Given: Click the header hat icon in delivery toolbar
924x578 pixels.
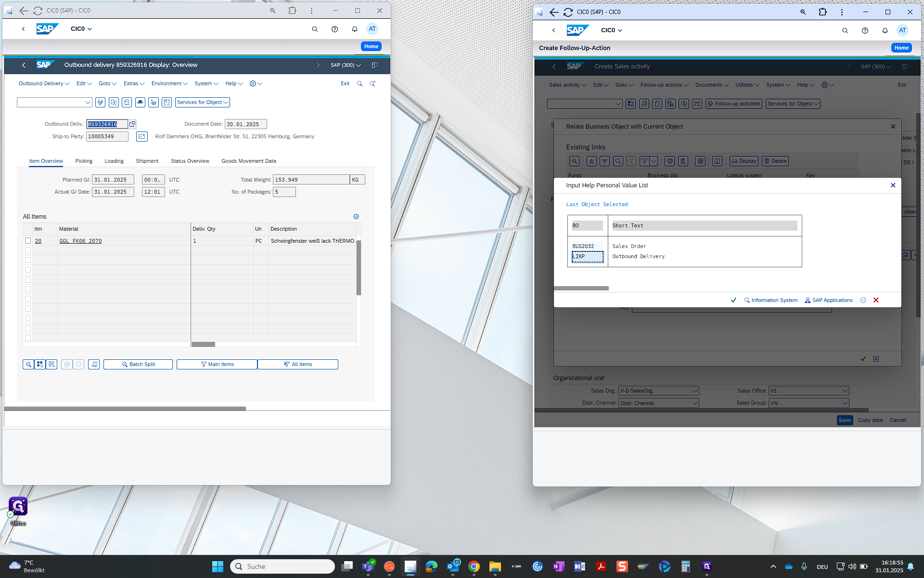Looking at the screenshot, I should click(x=140, y=102).
